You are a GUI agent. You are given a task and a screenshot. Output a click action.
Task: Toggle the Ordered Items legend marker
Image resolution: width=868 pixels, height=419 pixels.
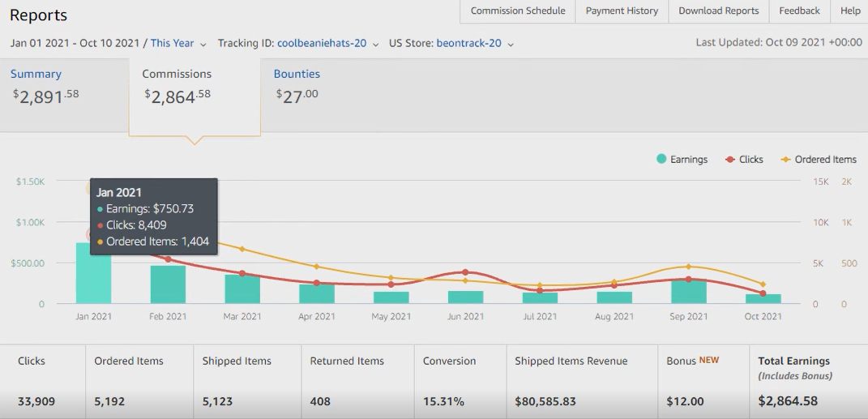(x=785, y=160)
